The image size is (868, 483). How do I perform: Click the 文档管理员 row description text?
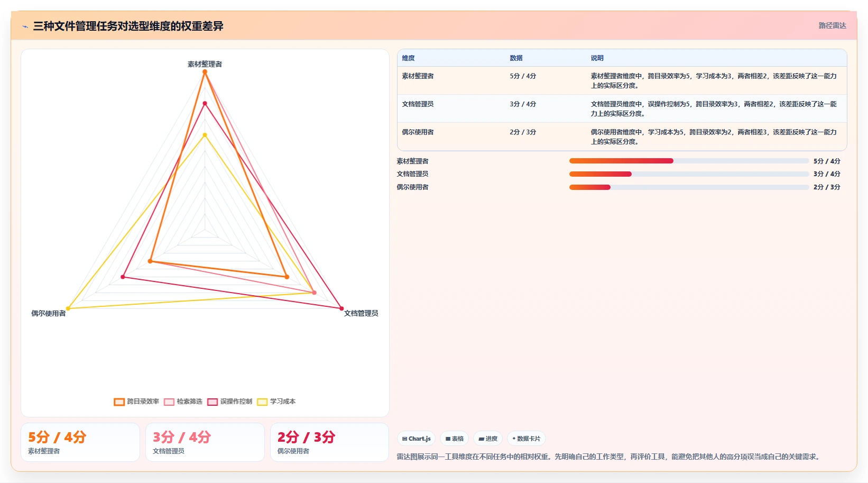point(714,109)
